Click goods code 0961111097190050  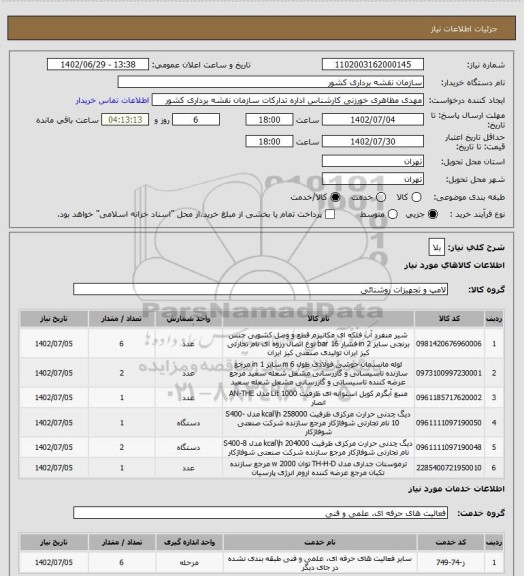pyautogui.click(x=449, y=423)
